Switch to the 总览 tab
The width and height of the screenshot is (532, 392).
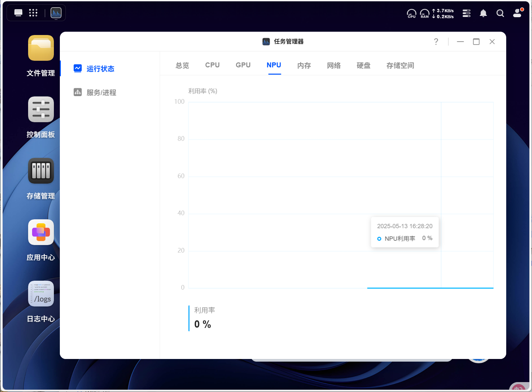pyautogui.click(x=183, y=65)
